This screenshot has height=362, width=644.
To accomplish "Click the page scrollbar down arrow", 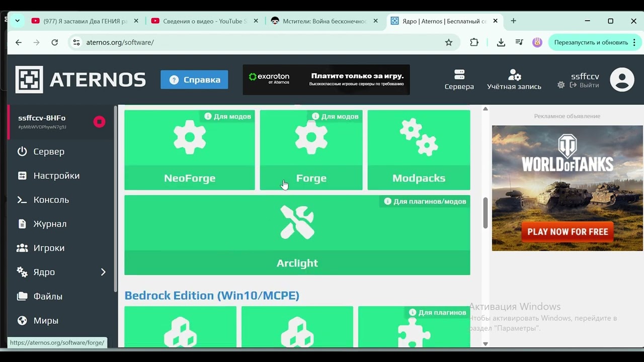I will click(x=486, y=344).
